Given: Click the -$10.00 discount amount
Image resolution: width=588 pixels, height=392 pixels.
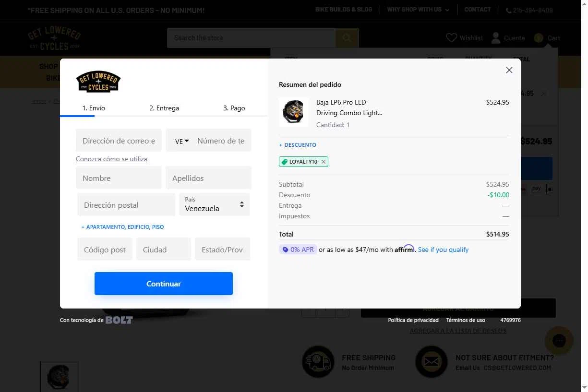Looking at the screenshot, I should point(498,195).
